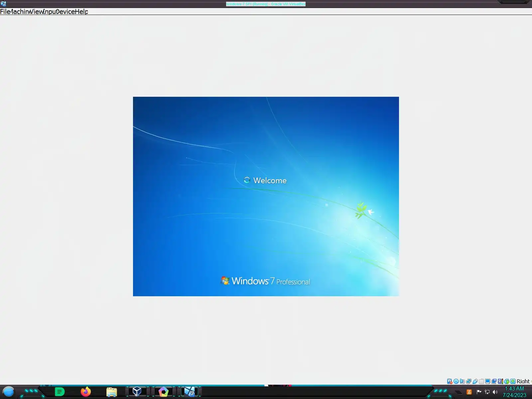
Task: Click the VirtualBox icon in the title bar
Action: pos(3,4)
